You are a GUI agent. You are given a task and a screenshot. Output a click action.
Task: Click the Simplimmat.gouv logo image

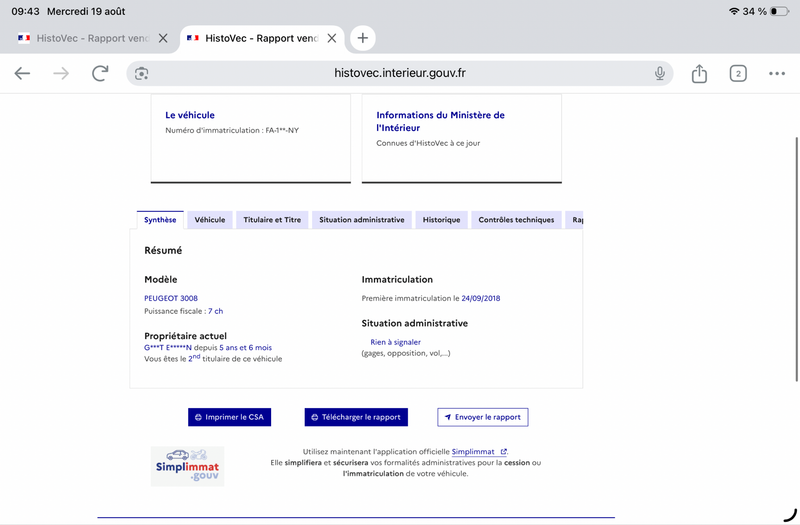point(187,466)
